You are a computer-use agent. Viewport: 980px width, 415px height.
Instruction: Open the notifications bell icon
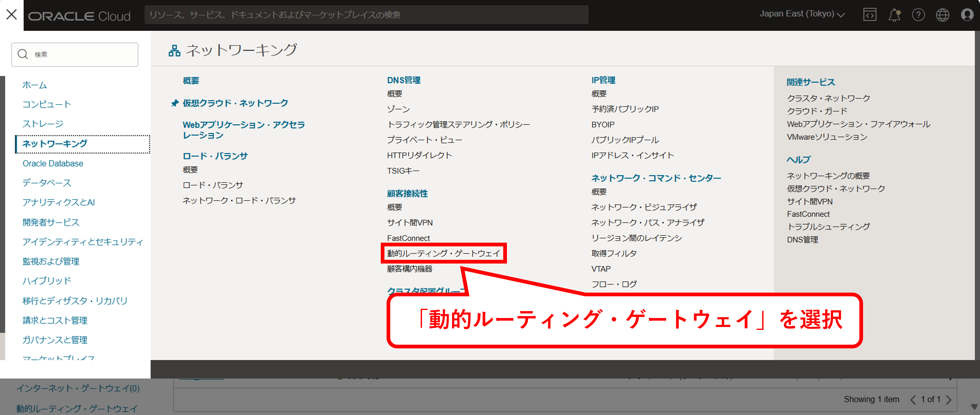(x=894, y=15)
